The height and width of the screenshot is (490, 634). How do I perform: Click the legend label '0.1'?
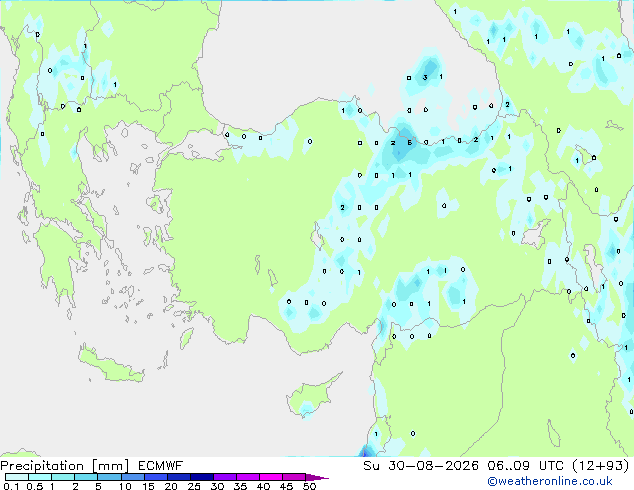[11, 486]
